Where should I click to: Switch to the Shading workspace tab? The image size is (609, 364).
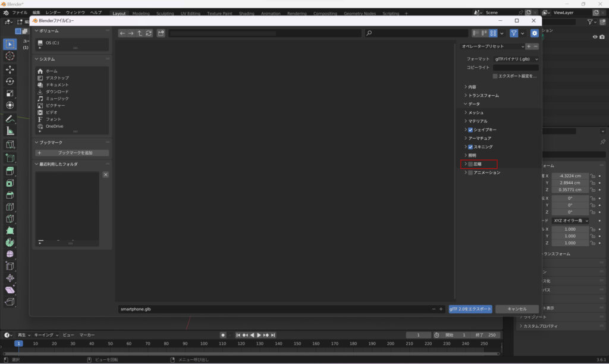point(246,13)
